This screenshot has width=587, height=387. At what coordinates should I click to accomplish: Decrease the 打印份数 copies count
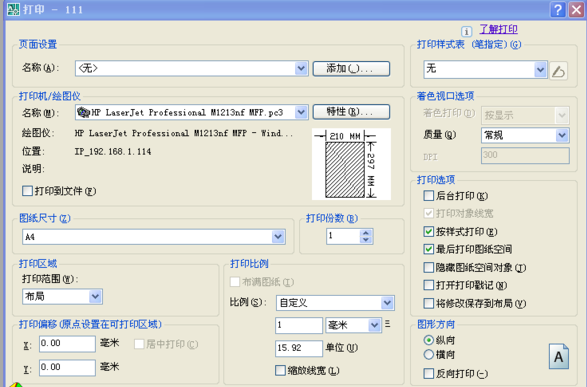tap(366, 240)
